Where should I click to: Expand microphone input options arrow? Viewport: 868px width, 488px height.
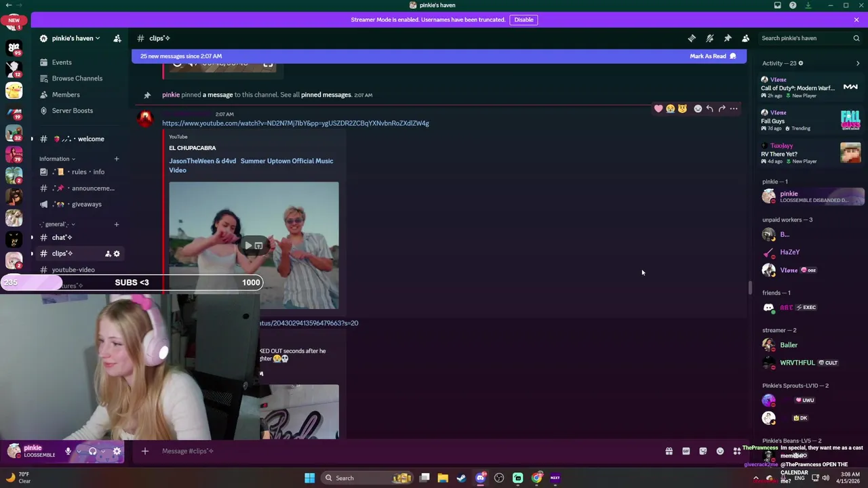click(x=78, y=451)
